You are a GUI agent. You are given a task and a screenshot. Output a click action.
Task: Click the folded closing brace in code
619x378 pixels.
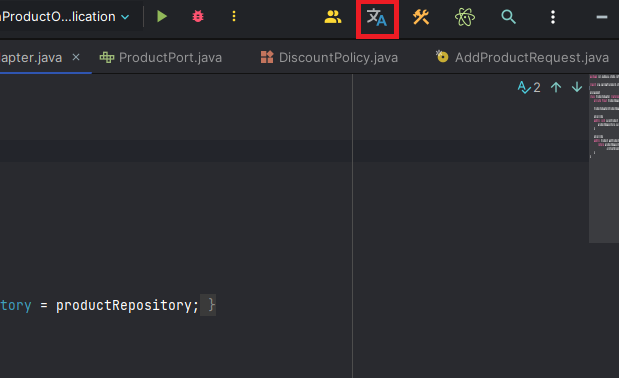click(208, 305)
